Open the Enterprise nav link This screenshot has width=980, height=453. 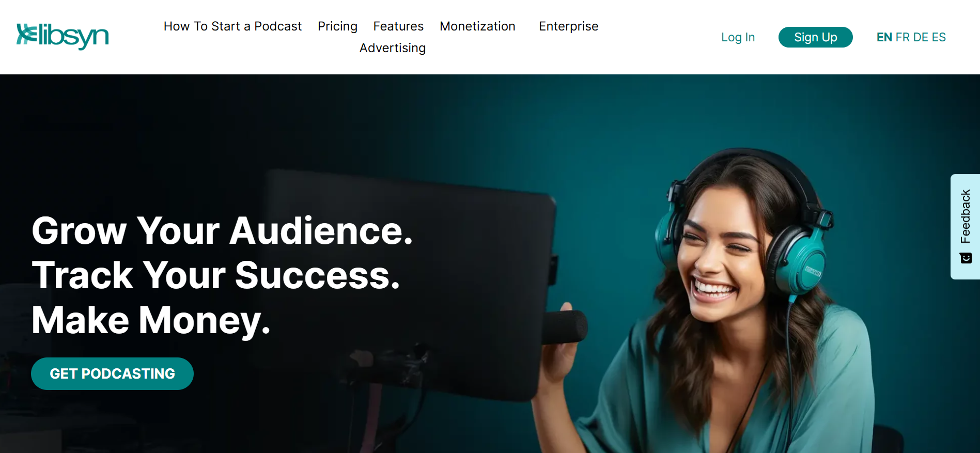568,26
